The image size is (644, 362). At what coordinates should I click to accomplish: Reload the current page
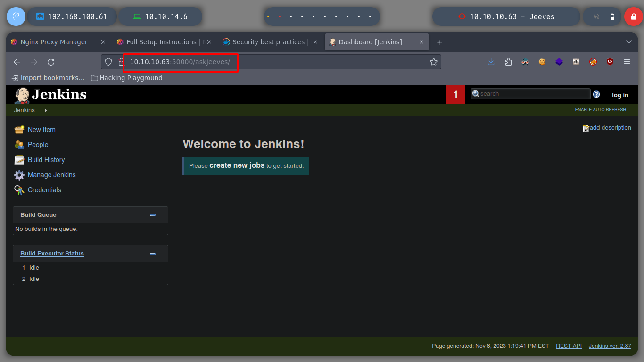(x=51, y=62)
